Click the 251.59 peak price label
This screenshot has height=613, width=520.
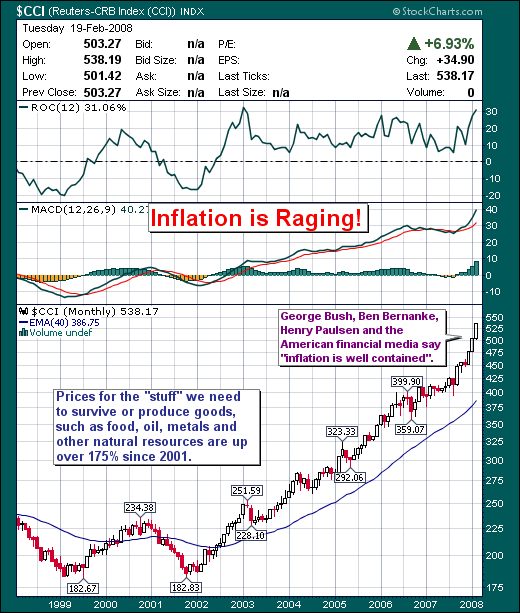tap(247, 490)
